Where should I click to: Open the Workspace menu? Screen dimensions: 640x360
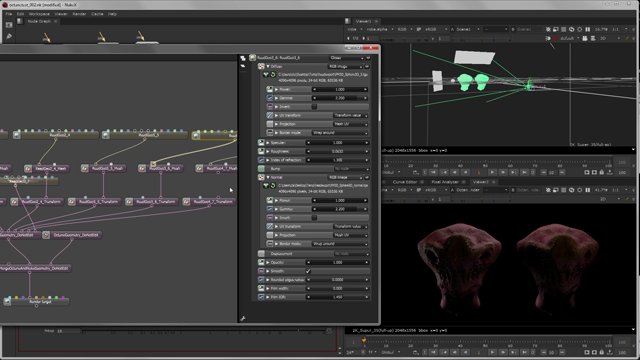coord(39,14)
